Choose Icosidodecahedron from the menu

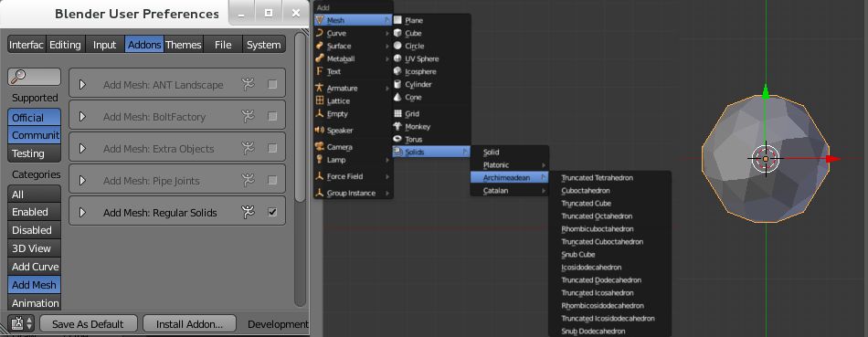(609, 268)
